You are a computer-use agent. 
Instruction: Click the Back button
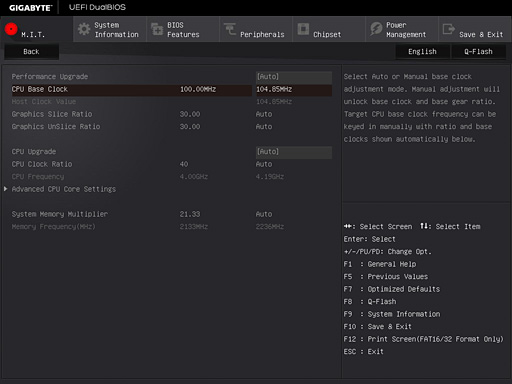pyautogui.click(x=31, y=52)
